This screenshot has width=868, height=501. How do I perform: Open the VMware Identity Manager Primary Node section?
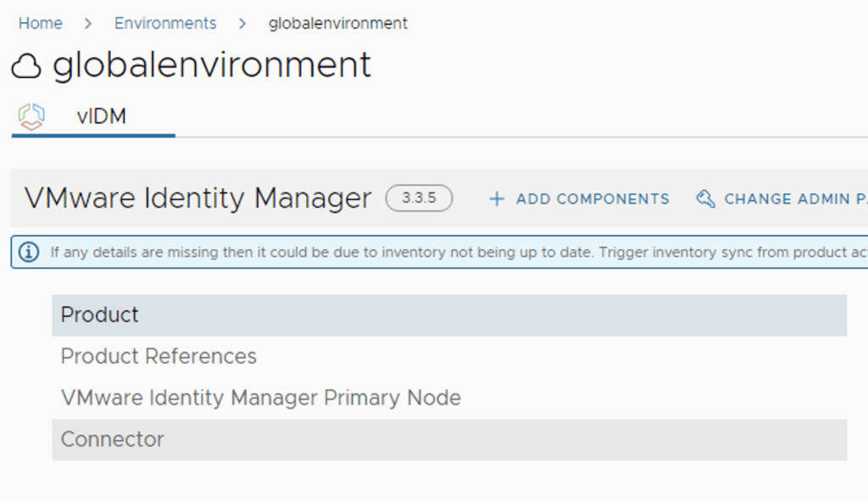(x=260, y=398)
